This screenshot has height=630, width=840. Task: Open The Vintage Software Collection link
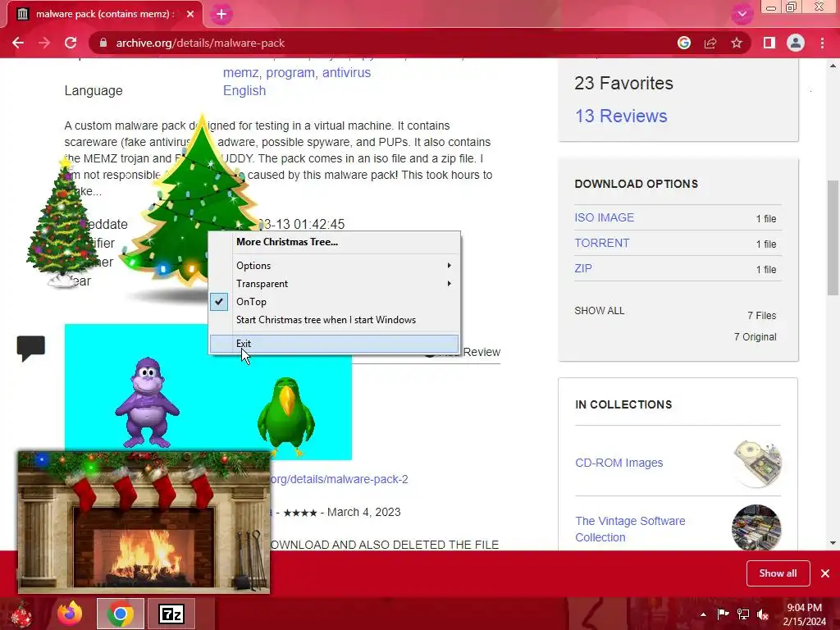pyautogui.click(x=630, y=529)
